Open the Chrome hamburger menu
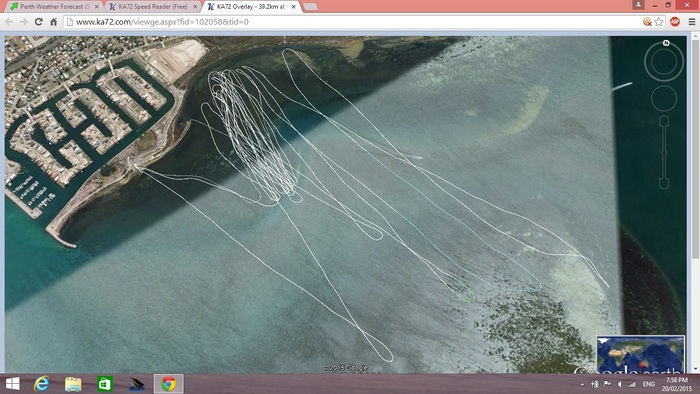This screenshot has height=394, width=700. point(692,21)
